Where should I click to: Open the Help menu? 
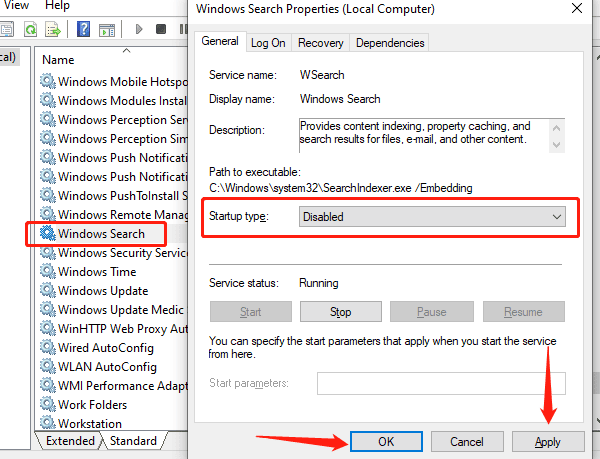pos(57,6)
